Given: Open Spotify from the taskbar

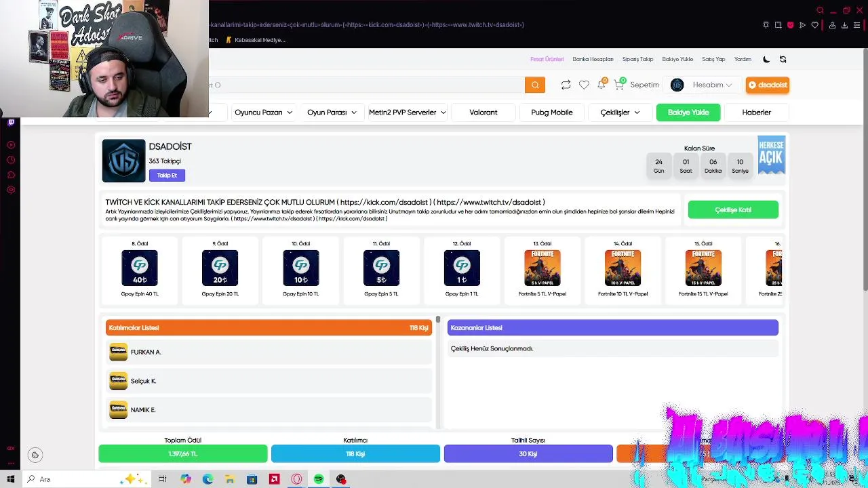Looking at the screenshot, I should [319, 479].
